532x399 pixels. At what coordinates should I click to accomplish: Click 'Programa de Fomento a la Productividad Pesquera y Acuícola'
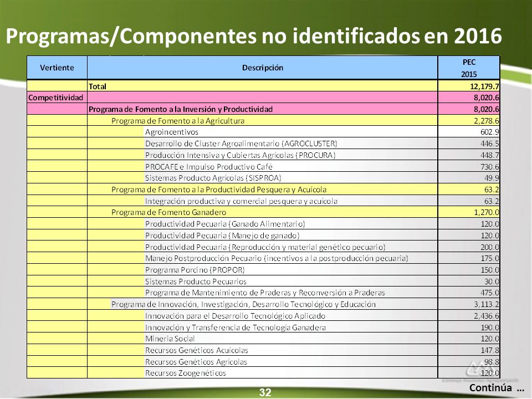[219, 190]
